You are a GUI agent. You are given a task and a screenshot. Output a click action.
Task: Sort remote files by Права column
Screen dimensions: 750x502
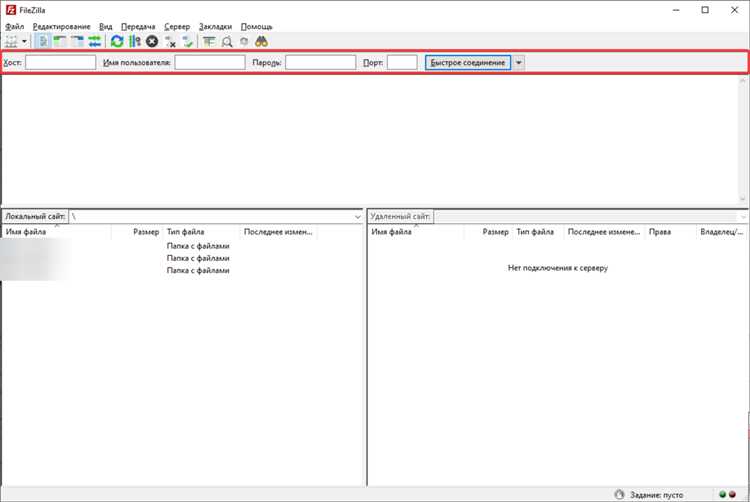[671, 232]
